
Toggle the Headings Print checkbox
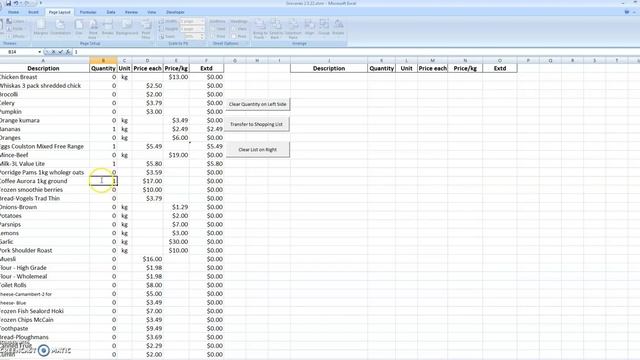tap(234, 36)
